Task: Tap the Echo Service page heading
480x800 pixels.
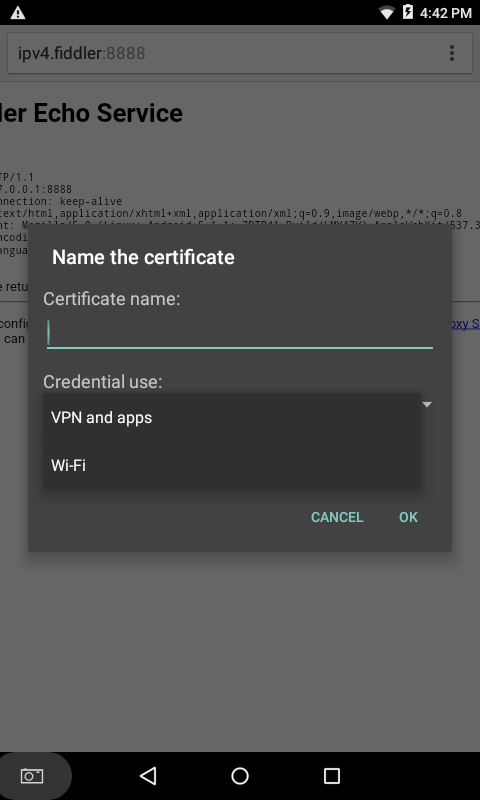Action: [x=91, y=113]
